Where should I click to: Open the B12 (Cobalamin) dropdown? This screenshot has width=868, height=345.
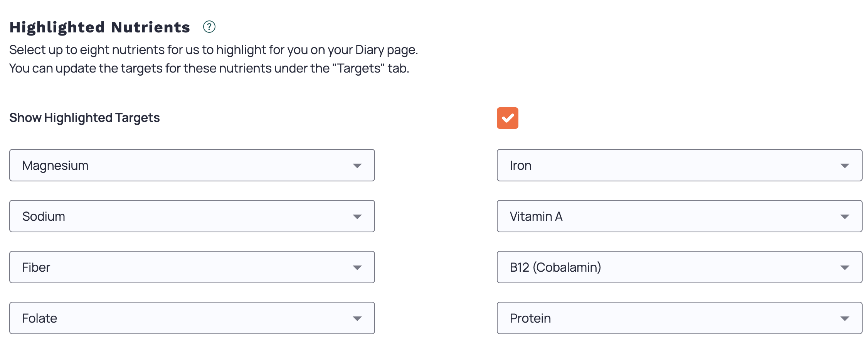click(x=679, y=267)
